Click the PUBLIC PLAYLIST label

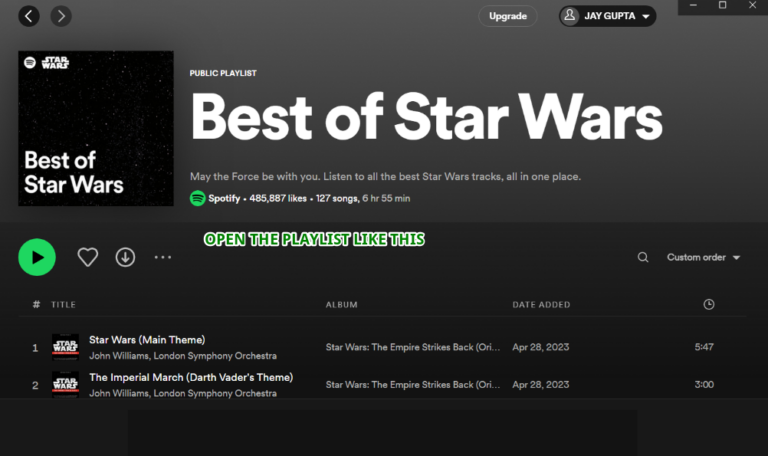point(223,73)
